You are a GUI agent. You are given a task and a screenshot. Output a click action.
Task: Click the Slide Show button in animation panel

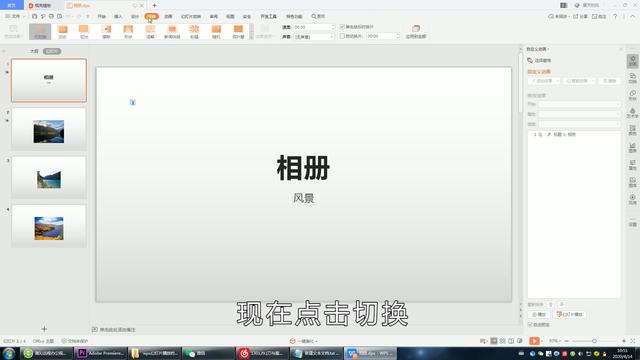[570, 314]
